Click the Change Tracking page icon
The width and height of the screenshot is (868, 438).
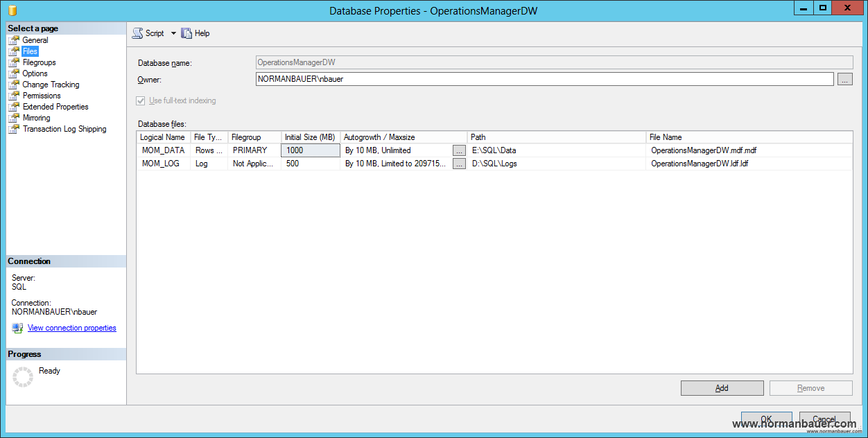(14, 85)
